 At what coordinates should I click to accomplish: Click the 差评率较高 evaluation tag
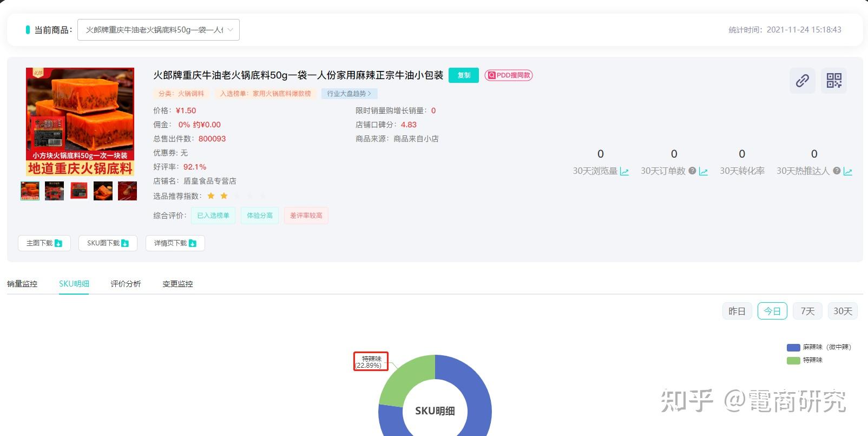tap(306, 216)
